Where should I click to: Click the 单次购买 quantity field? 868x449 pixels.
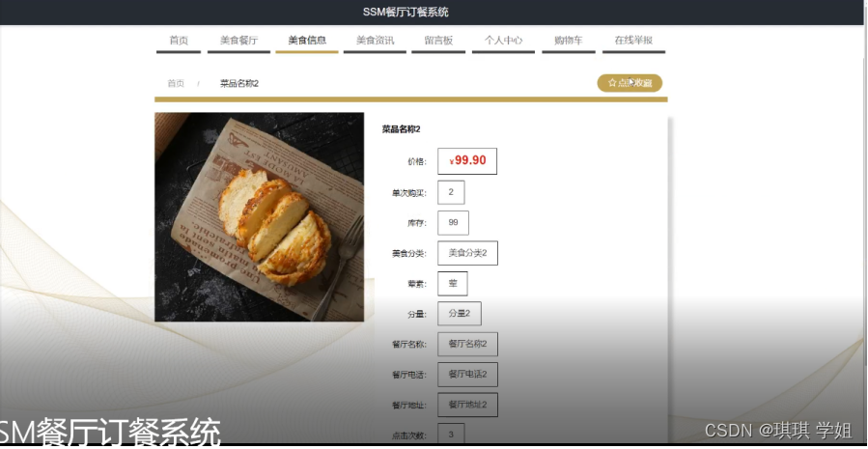pyautogui.click(x=451, y=192)
